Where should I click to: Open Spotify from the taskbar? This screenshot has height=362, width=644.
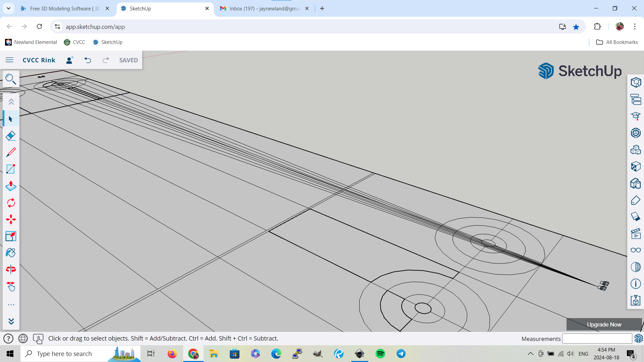pos(380,354)
